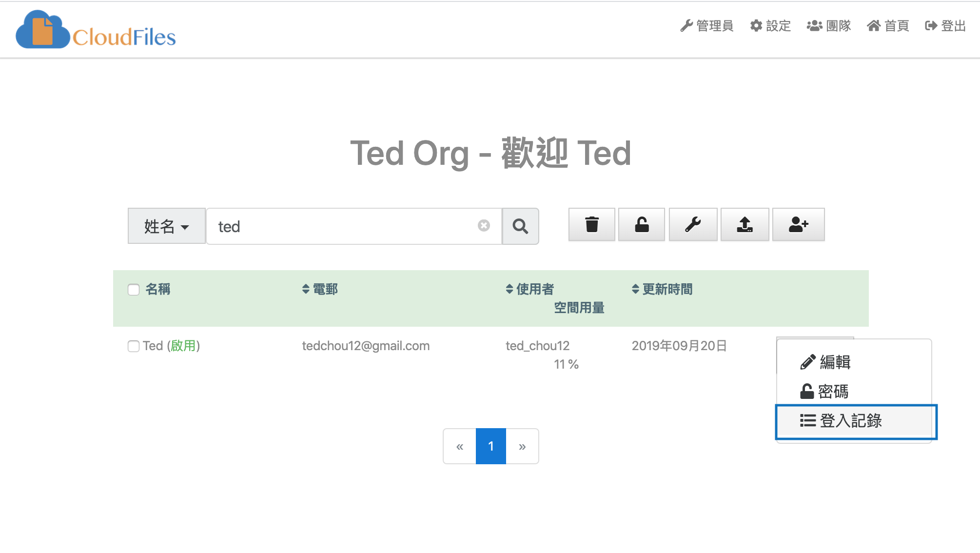980x553 pixels.
Task: Clear the search field with X icon
Action: coord(484,225)
